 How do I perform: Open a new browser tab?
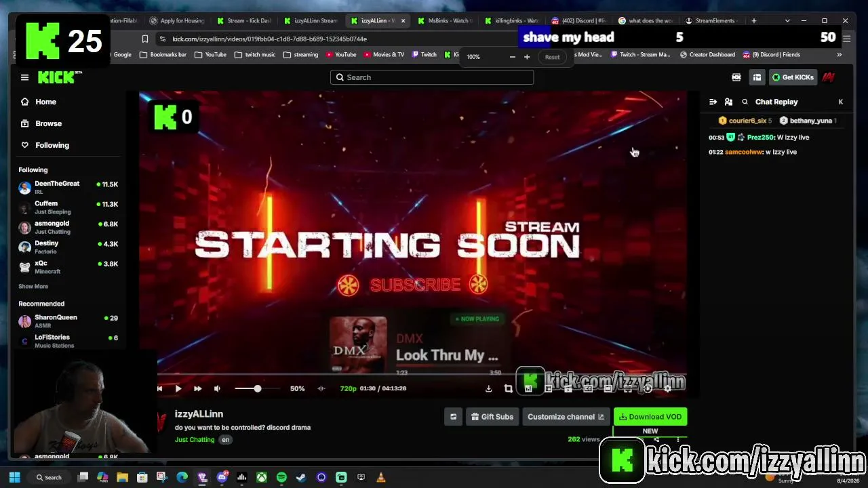(753, 21)
